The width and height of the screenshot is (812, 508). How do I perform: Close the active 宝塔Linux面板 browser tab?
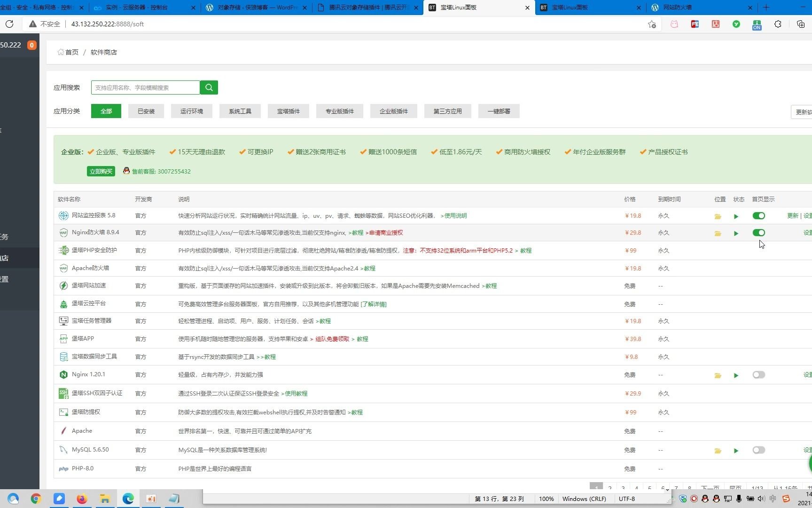[527, 8]
